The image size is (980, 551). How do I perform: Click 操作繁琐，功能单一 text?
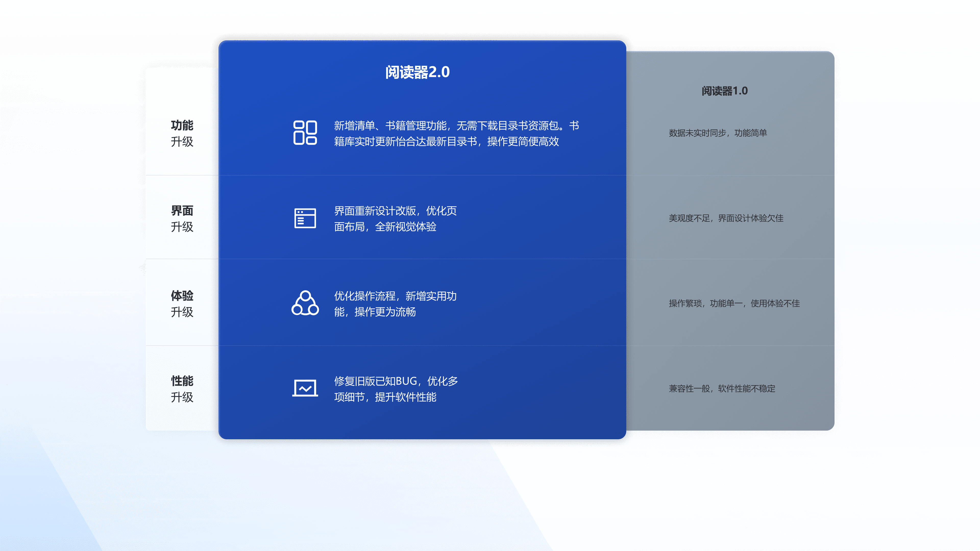pos(734,304)
